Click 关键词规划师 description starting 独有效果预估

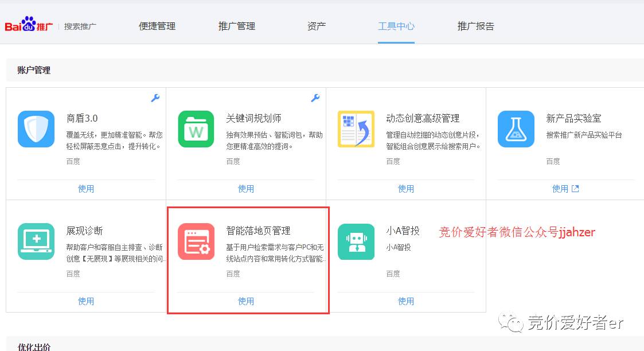pyautogui.click(x=274, y=141)
